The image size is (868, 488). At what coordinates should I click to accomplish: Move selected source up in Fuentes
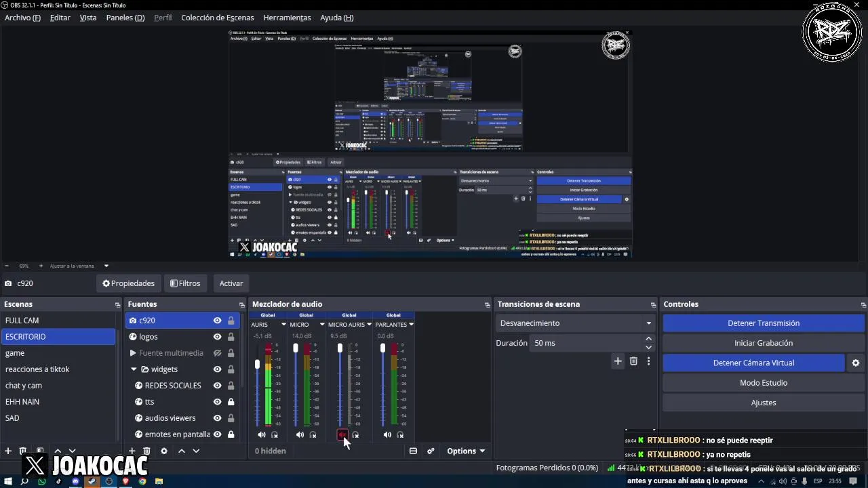point(181,451)
